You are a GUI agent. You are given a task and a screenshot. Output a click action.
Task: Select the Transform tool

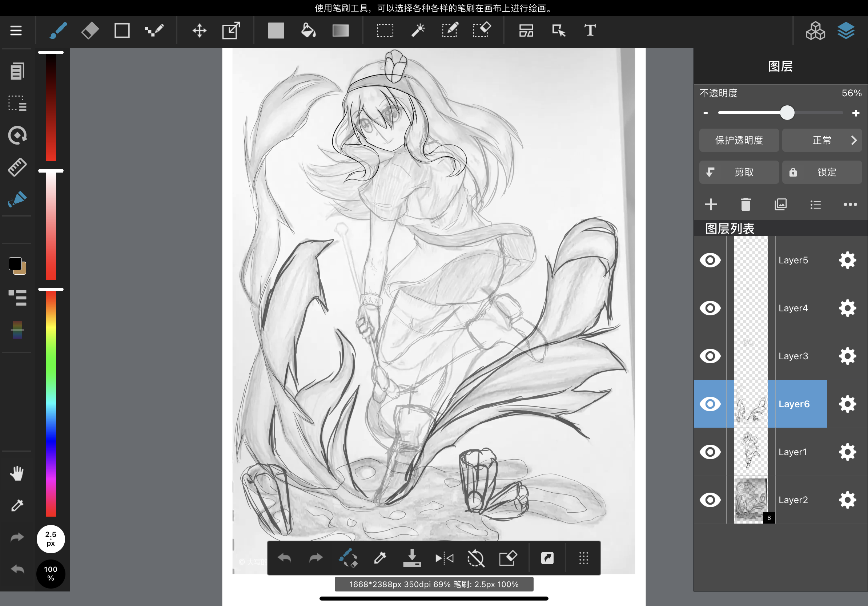231,31
